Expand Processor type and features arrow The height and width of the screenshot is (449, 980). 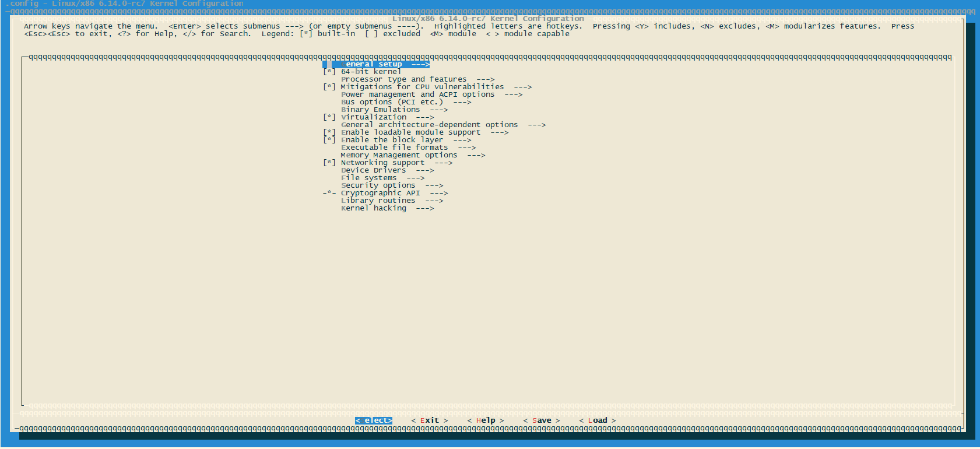tap(485, 79)
